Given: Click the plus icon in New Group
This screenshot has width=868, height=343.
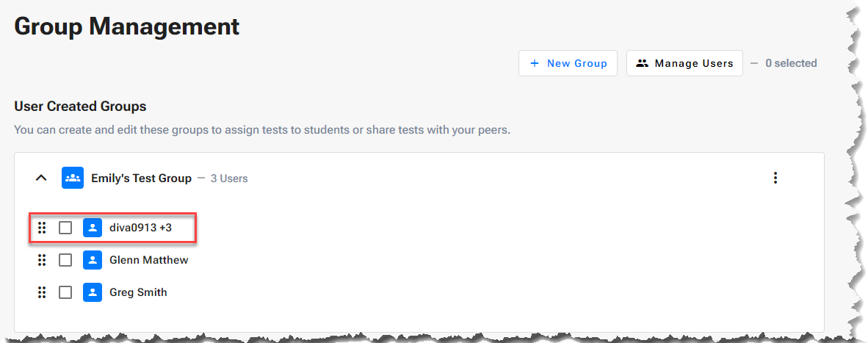Looking at the screenshot, I should click(x=535, y=63).
